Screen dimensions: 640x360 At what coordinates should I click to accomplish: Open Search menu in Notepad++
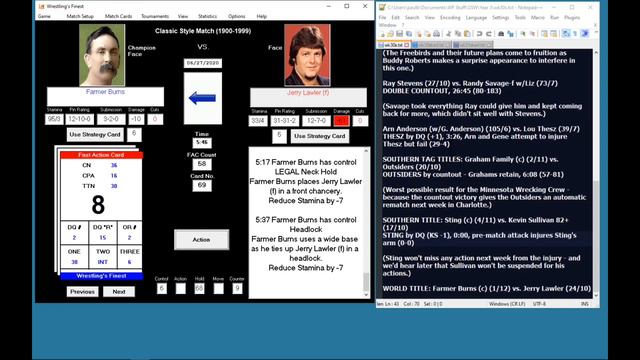(412, 18)
